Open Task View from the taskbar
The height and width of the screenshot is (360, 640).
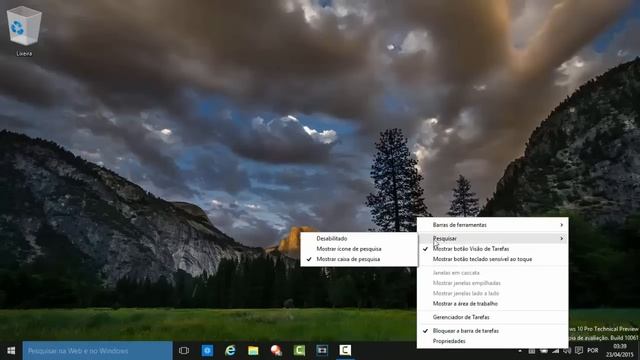pos(184,351)
